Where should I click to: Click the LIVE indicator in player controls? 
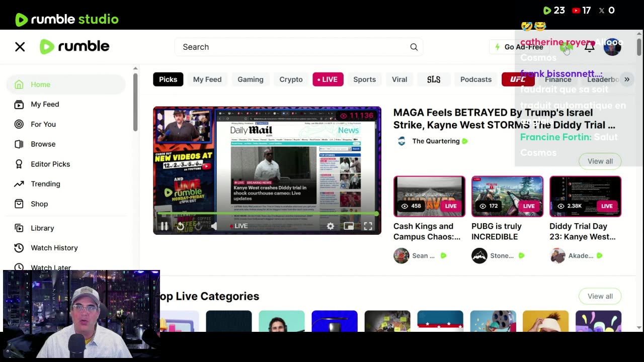[238, 226]
